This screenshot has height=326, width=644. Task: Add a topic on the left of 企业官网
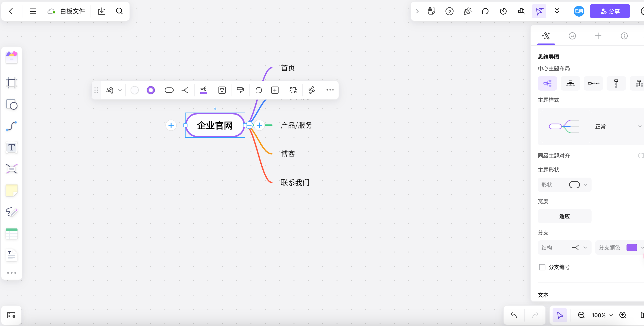tap(171, 125)
